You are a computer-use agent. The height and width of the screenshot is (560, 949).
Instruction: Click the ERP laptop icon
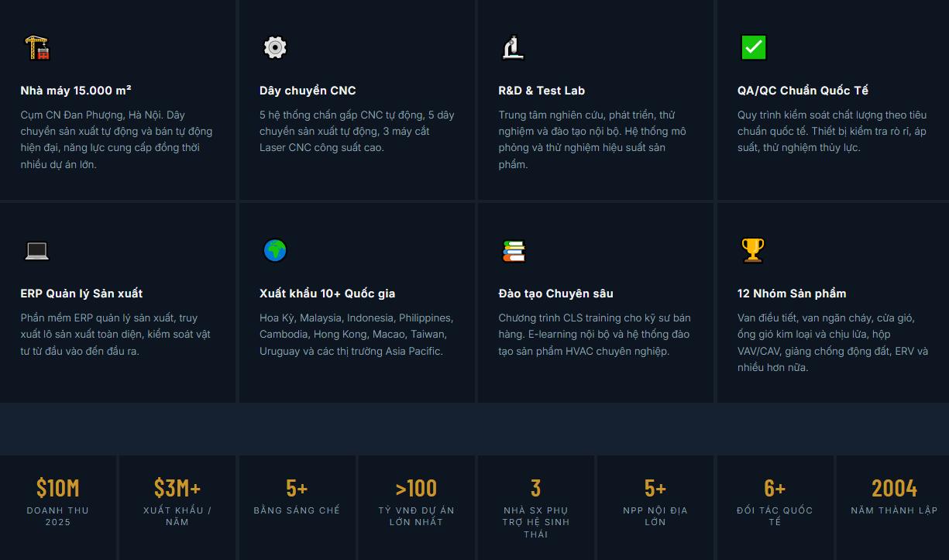pos(36,250)
